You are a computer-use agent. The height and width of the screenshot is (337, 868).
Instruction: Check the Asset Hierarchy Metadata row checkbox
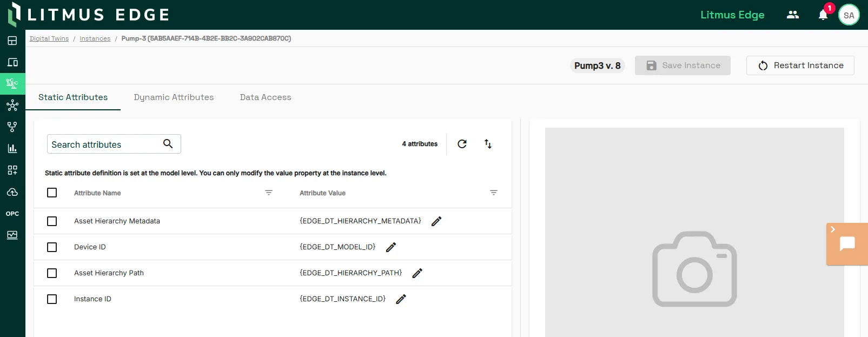[x=52, y=221]
